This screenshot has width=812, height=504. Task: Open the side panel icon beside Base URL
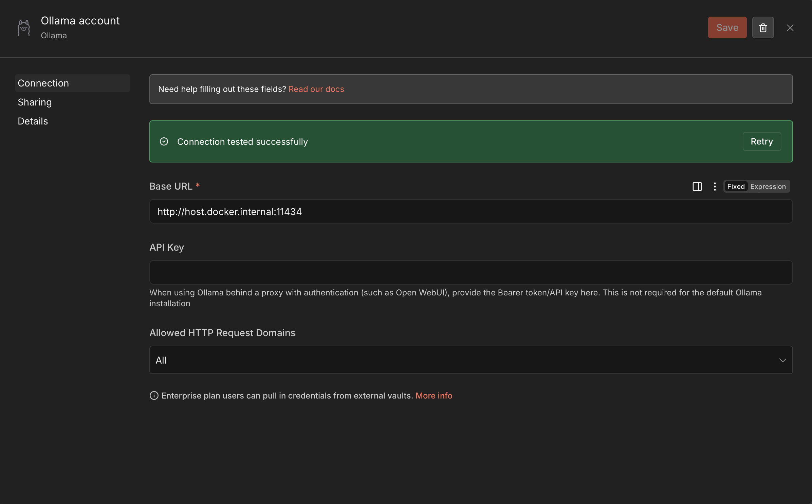tap(697, 187)
